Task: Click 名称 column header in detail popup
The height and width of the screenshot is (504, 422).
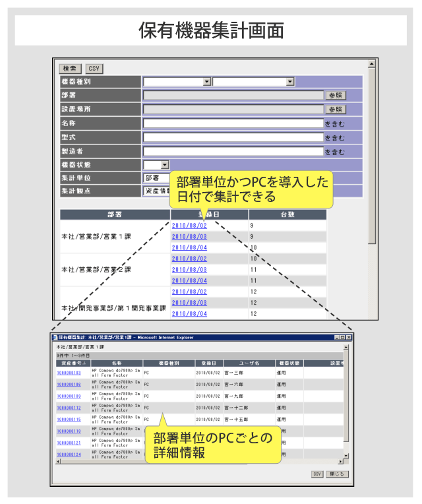Action: coord(117,363)
